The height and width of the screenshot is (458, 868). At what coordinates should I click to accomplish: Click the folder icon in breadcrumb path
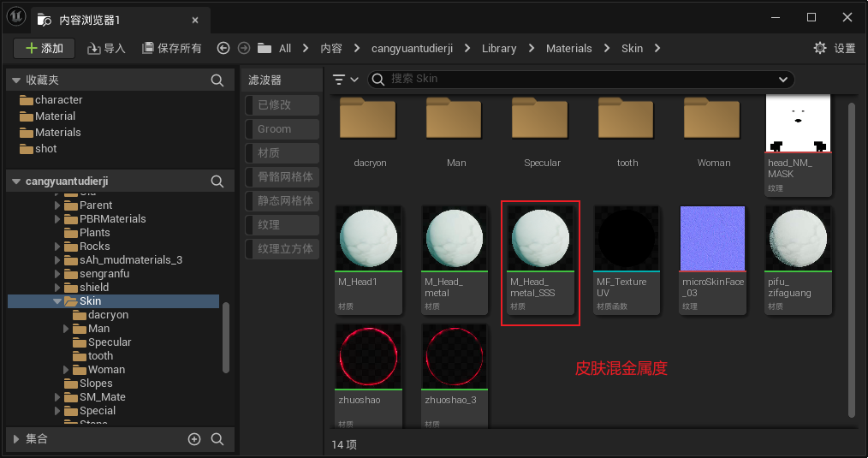click(265, 49)
